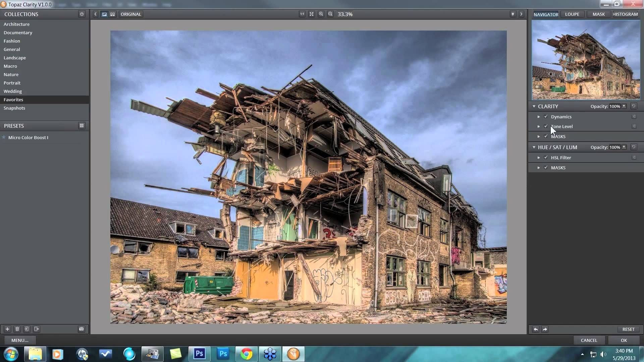Click the zoom in magnifier icon
The image size is (644, 362).
[x=321, y=14]
